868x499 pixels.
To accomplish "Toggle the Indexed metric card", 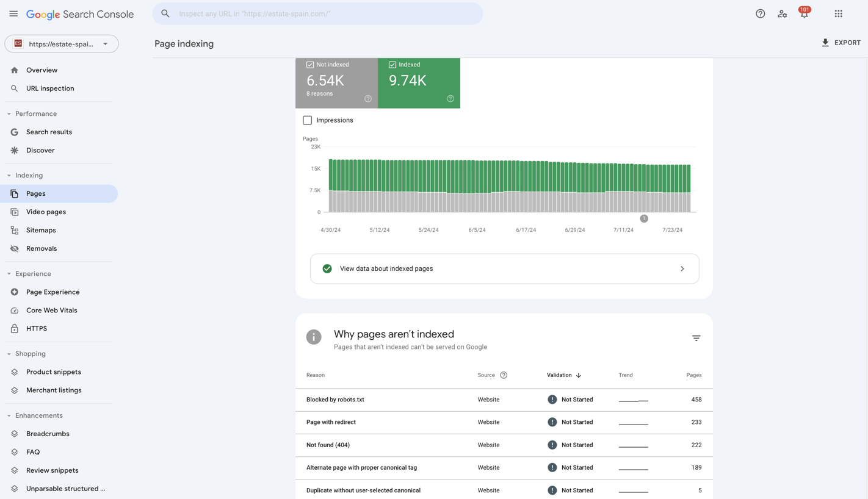I will pos(419,82).
